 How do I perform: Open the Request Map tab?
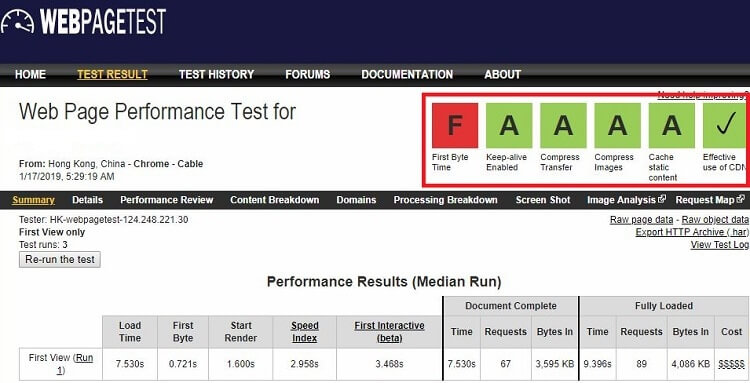pyautogui.click(x=705, y=200)
